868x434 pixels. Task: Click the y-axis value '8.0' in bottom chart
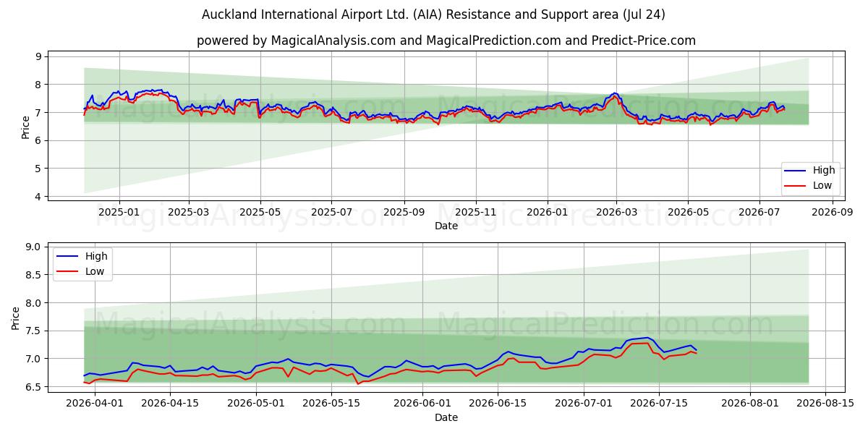(x=35, y=303)
